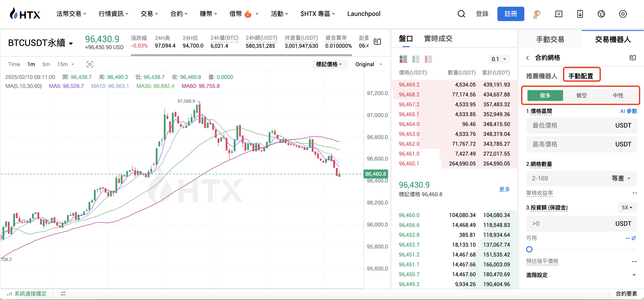
Task: Open the BTCUSDT永續 pair selector
Action: [x=41, y=43]
